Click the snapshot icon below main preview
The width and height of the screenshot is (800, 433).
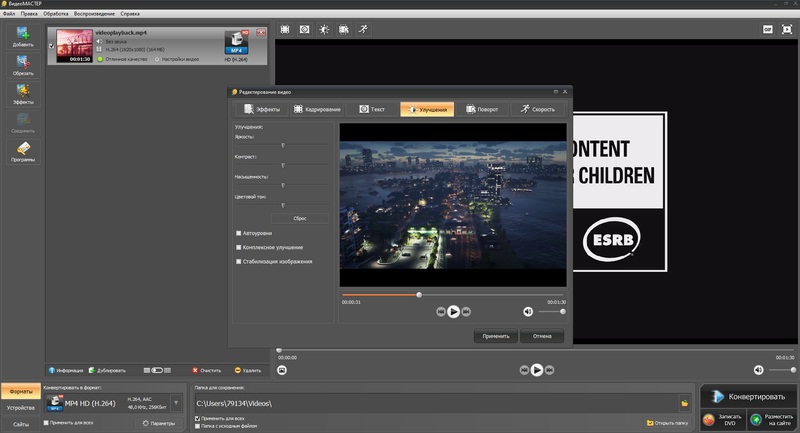tap(282, 370)
